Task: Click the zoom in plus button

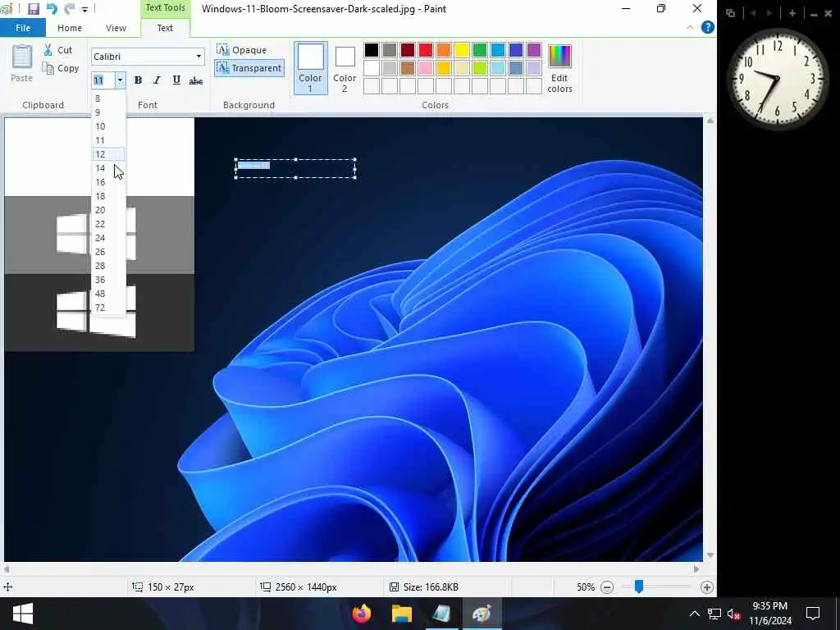Action: 706,587
